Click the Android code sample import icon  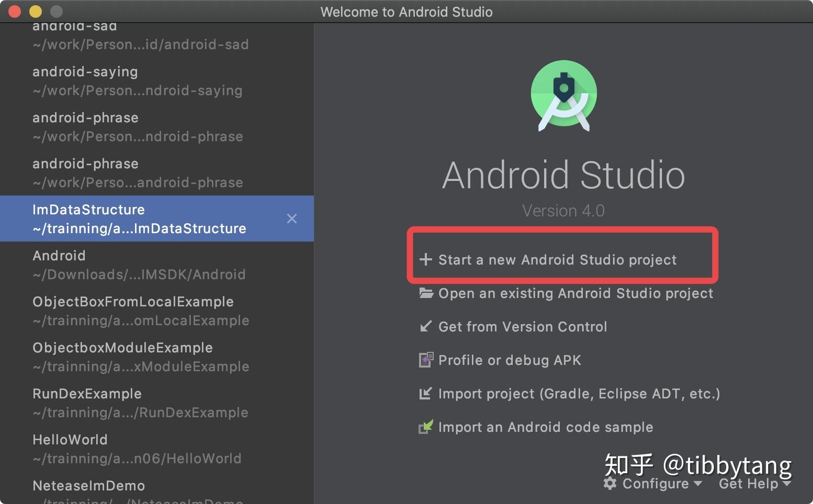(426, 427)
